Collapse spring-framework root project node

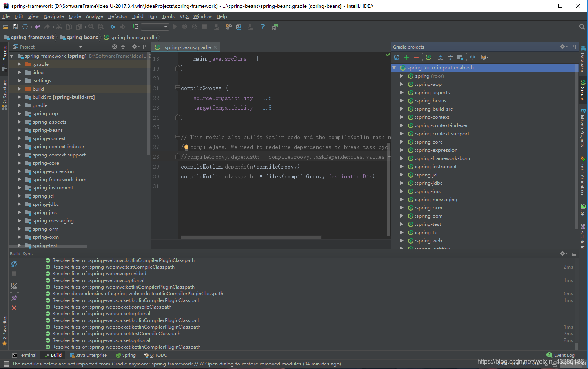tap(12, 56)
